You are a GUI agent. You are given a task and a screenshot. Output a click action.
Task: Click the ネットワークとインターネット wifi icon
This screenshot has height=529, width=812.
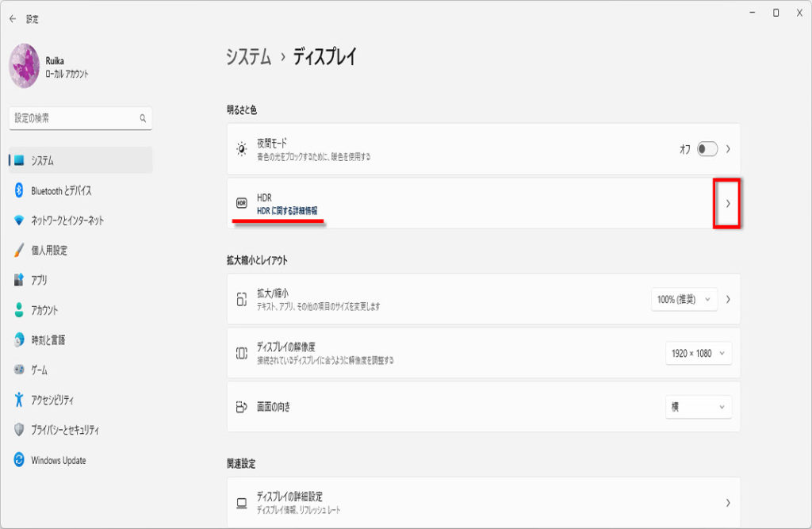(19, 220)
